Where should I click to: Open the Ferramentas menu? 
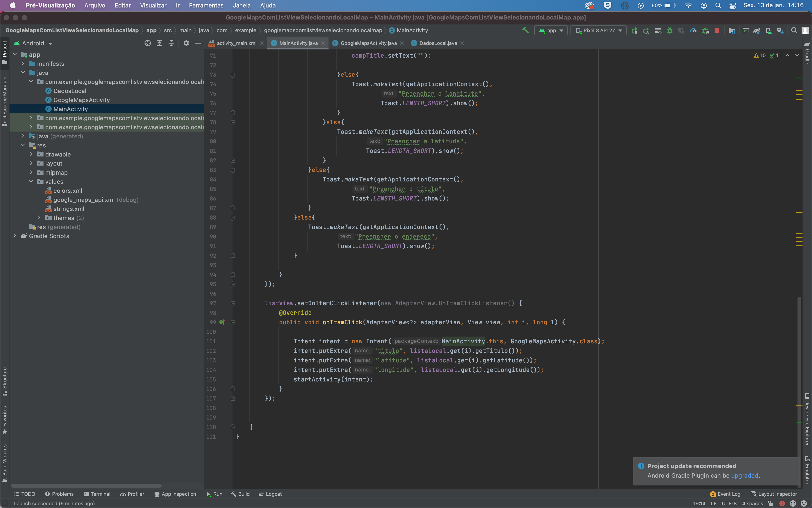[x=206, y=5]
